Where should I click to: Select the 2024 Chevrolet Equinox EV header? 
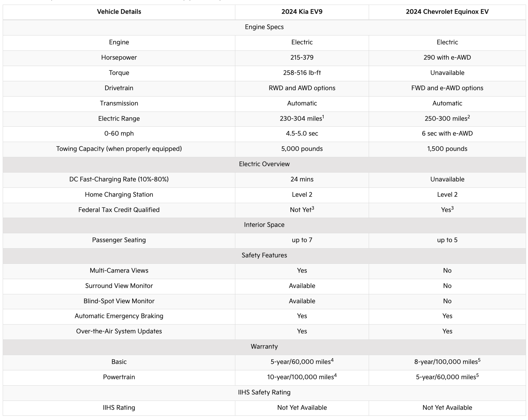447,11
